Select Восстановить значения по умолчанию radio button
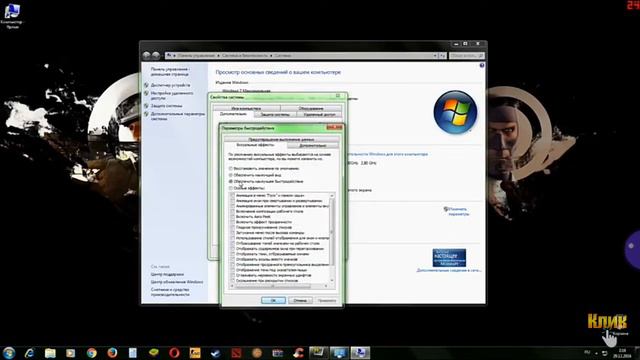This screenshot has height=360, width=640. pyautogui.click(x=231, y=169)
